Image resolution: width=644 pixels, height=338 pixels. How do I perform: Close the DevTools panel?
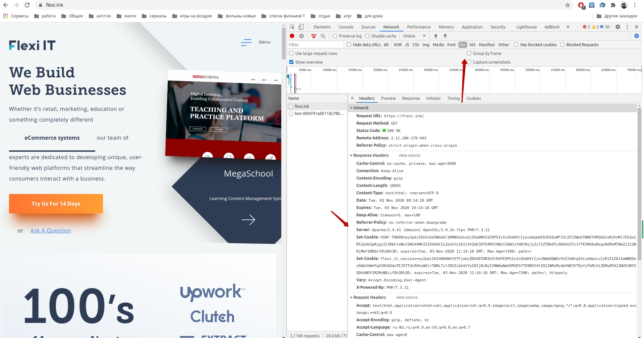[637, 27]
